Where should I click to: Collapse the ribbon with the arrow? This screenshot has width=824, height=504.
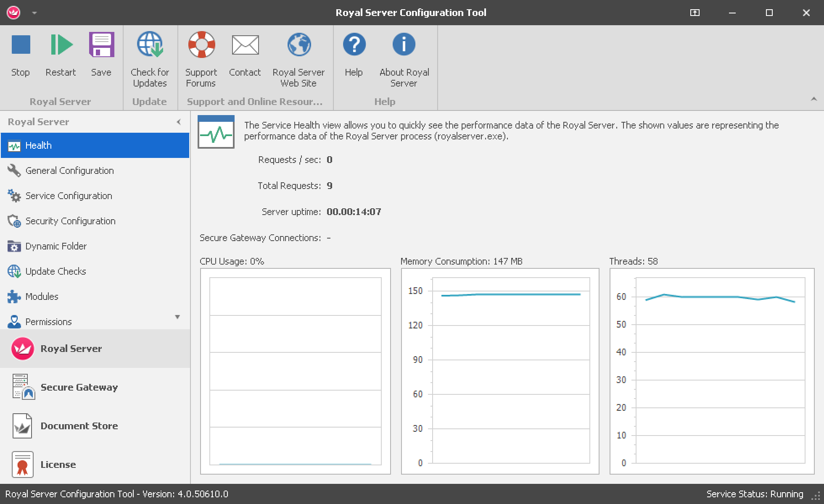click(813, 100)
